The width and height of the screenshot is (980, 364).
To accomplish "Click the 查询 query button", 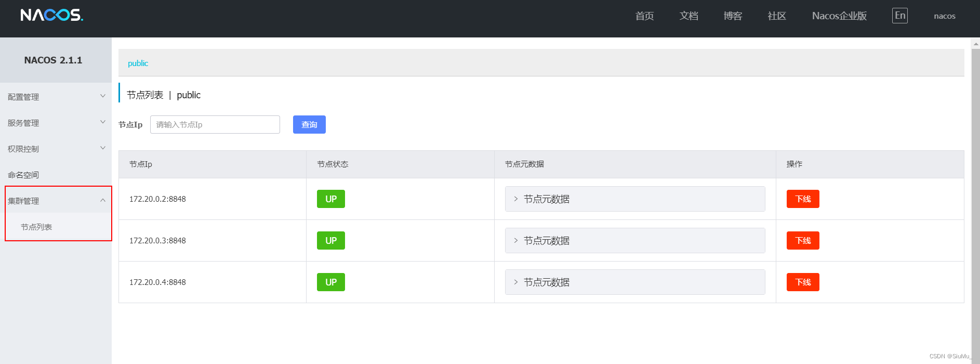I will coord(309,125).
